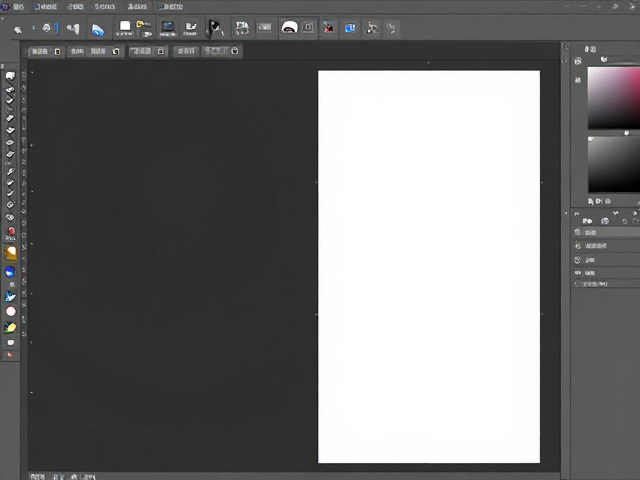Select the blue eraser-shaped icon in top toolbar
Screen dimensions: 640x480
pyautogui.click(x=98, y=30)
